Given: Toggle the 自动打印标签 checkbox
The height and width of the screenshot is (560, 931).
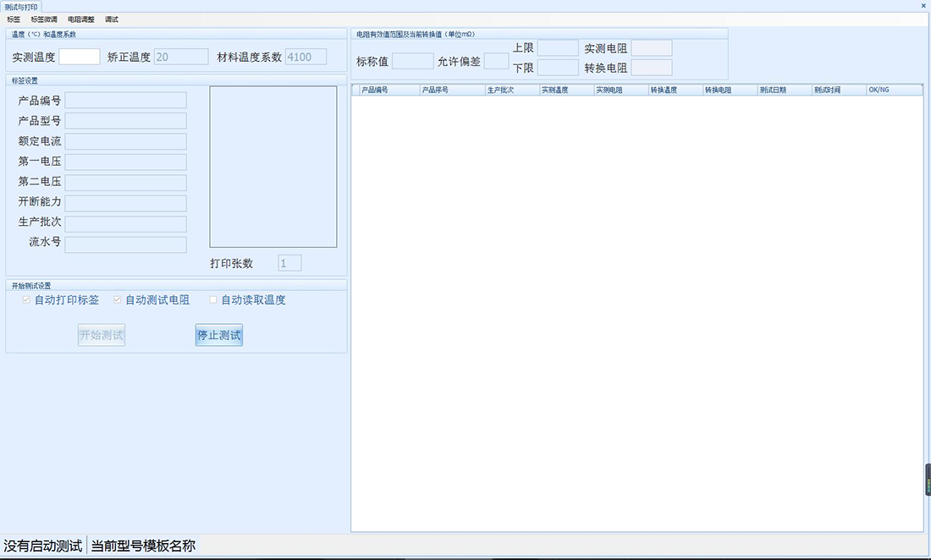Looking at the screenshot, I should 27,300.
